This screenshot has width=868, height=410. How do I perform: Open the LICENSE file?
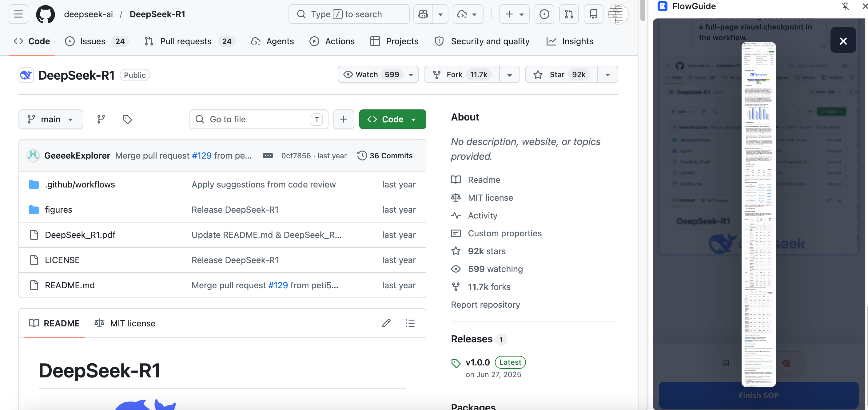[x=62, y=260]
